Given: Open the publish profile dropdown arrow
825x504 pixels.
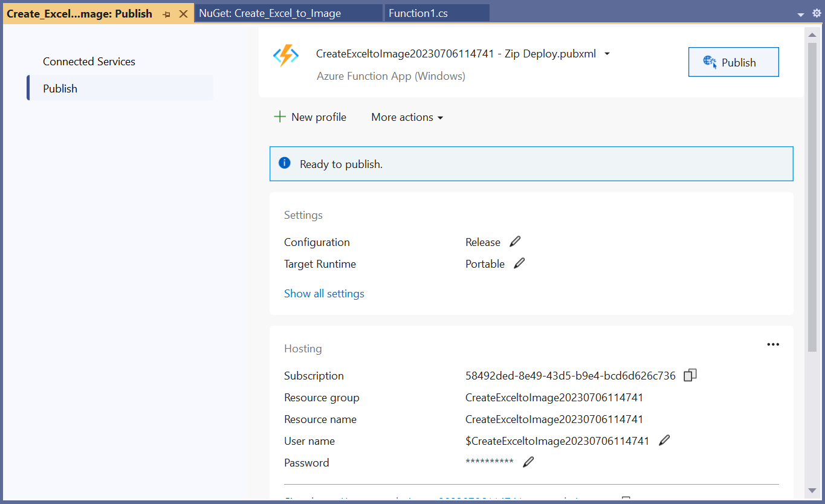Looking at the screenshot, I should click(x=607, y=54).
